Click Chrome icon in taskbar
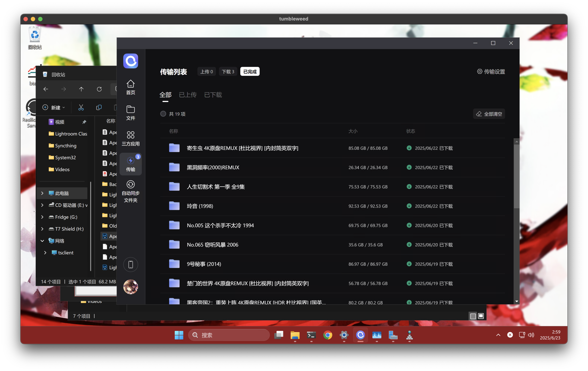Screen dimensions: 588x371 coord(328,335)
